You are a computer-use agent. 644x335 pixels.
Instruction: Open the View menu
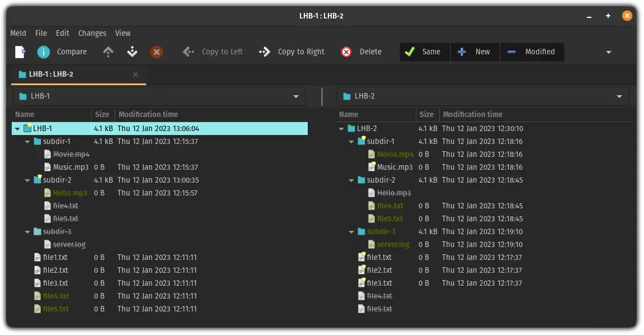coord(123,33)
